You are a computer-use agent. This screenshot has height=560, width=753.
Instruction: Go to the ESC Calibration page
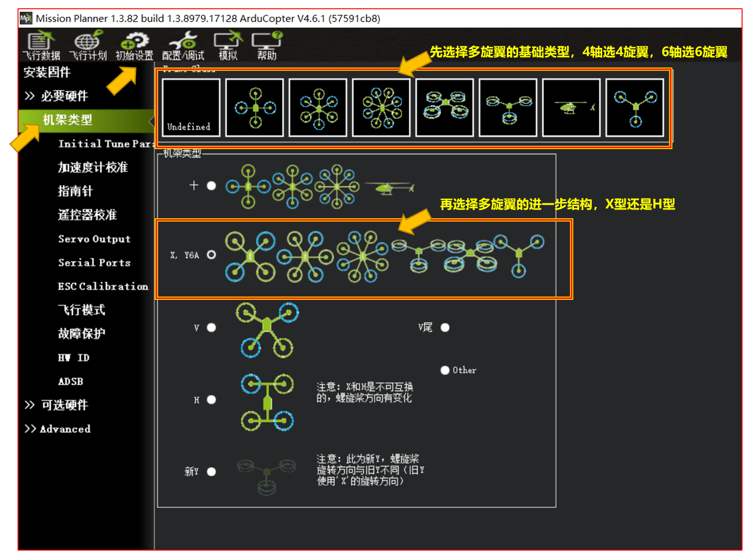[x=103, y=286]
